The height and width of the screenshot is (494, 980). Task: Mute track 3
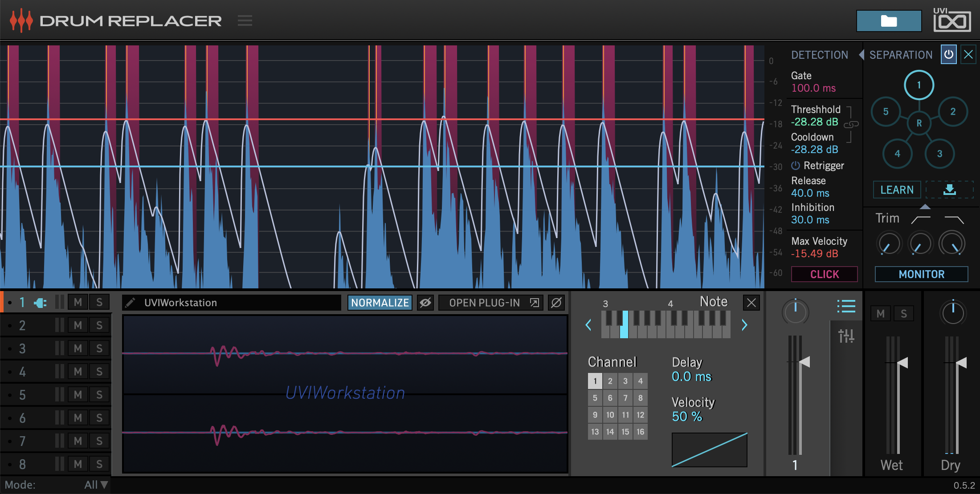[78, 348]
